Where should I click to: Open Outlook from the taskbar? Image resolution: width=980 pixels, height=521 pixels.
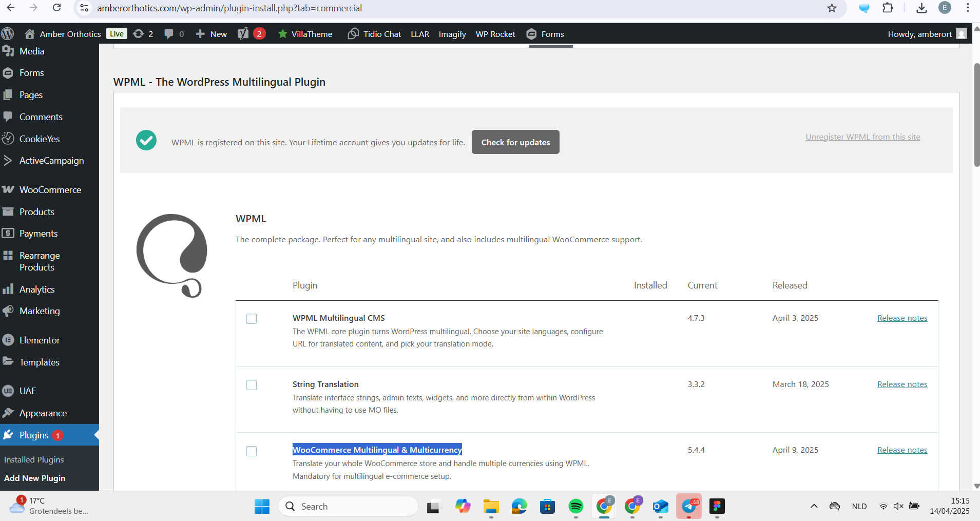click(x=661, y=507)
